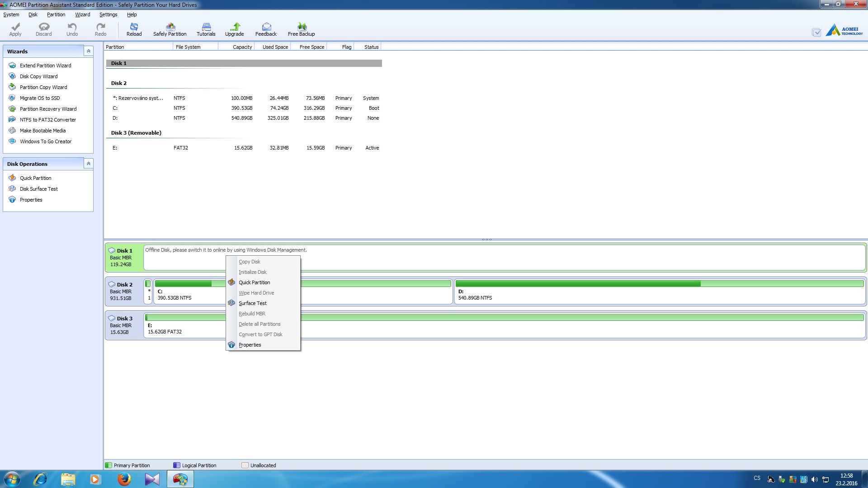This screenshot has width=868, height=488.
Task: Select the Disk 1 row in partition list
Action: (244, 63)
